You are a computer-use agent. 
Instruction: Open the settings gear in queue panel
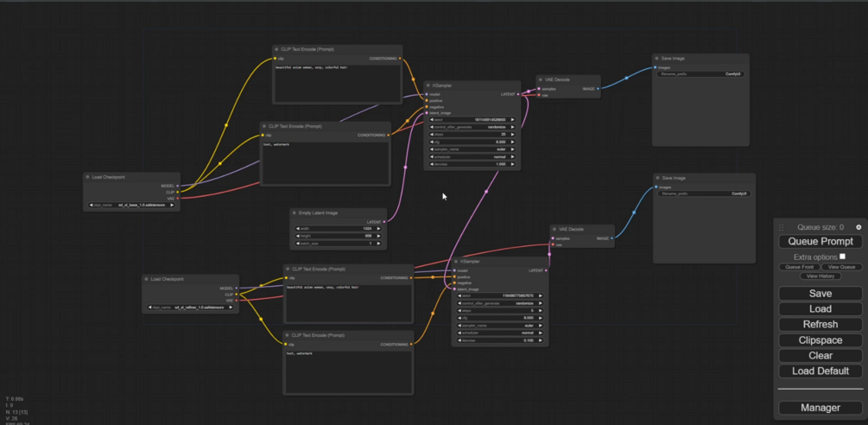[x=858, y=227]
